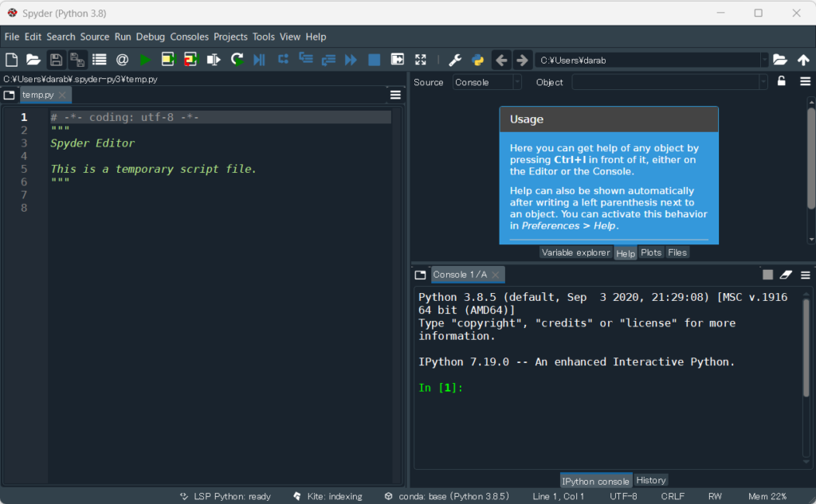This screenshot has width=816, height=504.
Task: Go to parent directory up-arrow icon
Action: tap(803, 60)
